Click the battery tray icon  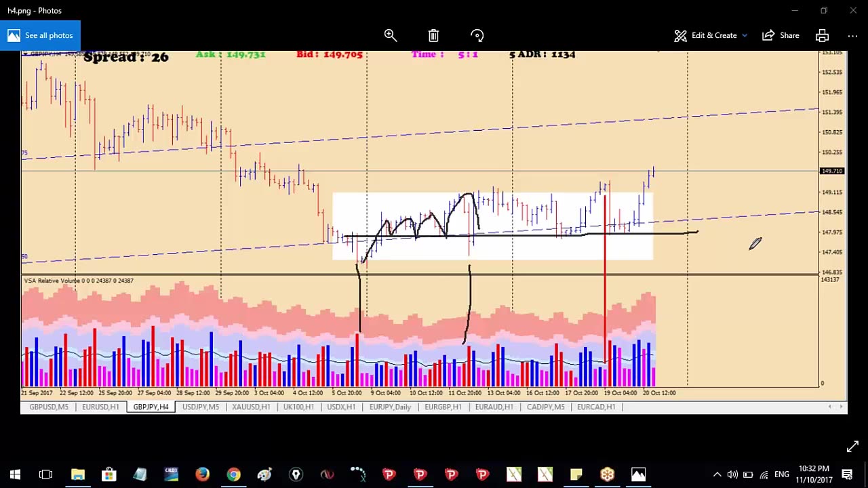(748, 474)
